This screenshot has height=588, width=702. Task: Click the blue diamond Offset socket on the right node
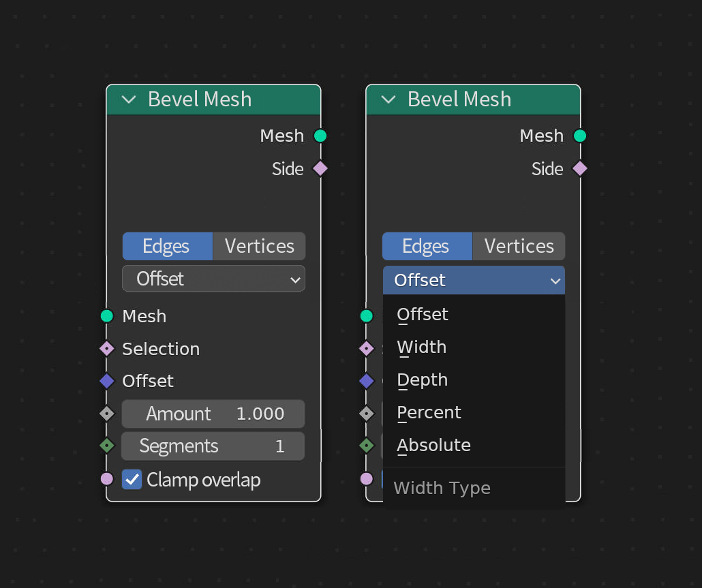[x=367, y=381]
